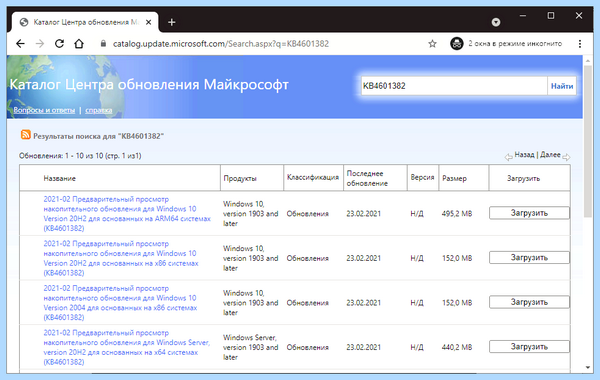Click the 495,2 MB size cell
Image resolution: width=600 pixels, height=380 pixels.
pos(457,214)
